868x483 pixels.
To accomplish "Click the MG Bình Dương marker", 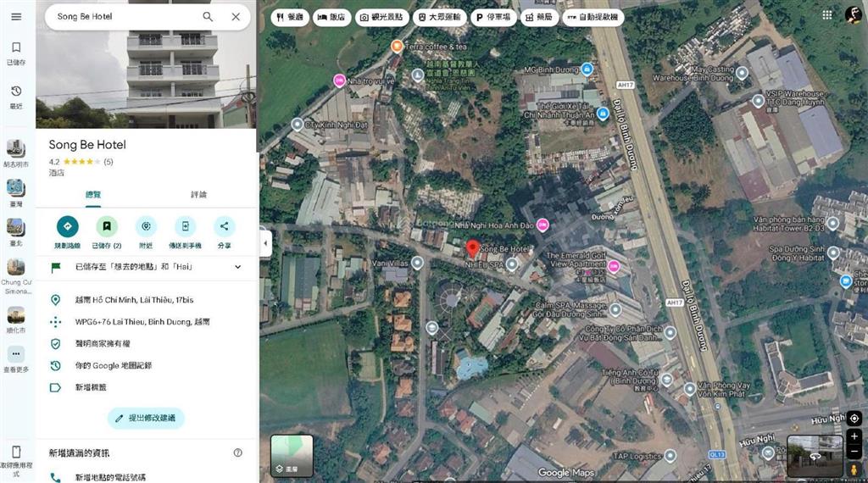I will pyautogui.click(x=587, y=69).
